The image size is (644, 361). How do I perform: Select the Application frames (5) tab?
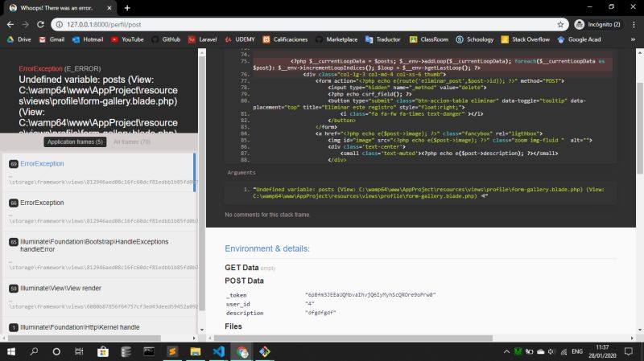click(x=75, y=142)
